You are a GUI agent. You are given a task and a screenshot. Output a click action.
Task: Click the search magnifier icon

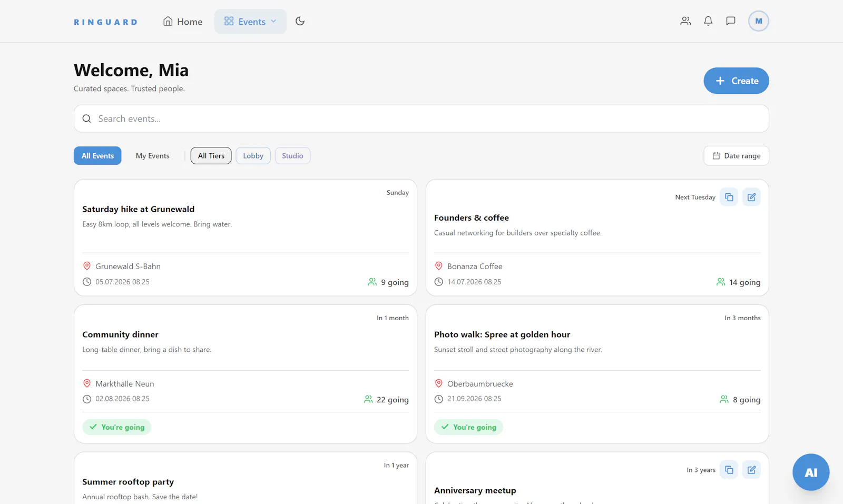[x=87, y=118]
